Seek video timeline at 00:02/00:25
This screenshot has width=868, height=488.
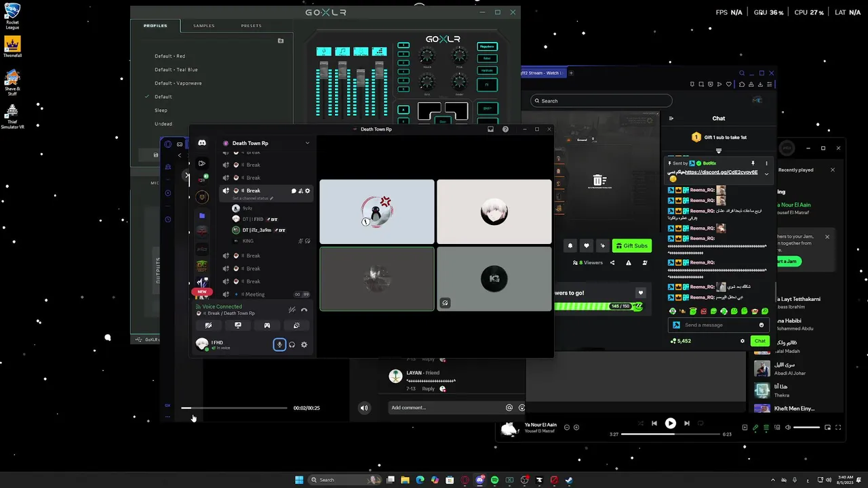234,408
